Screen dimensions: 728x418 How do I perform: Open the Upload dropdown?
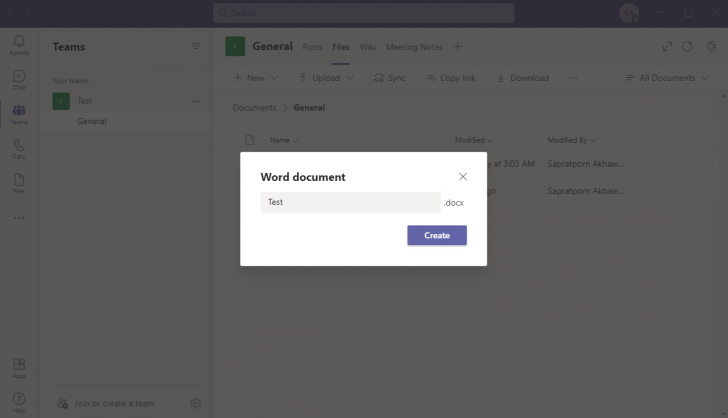coord(326,78)
